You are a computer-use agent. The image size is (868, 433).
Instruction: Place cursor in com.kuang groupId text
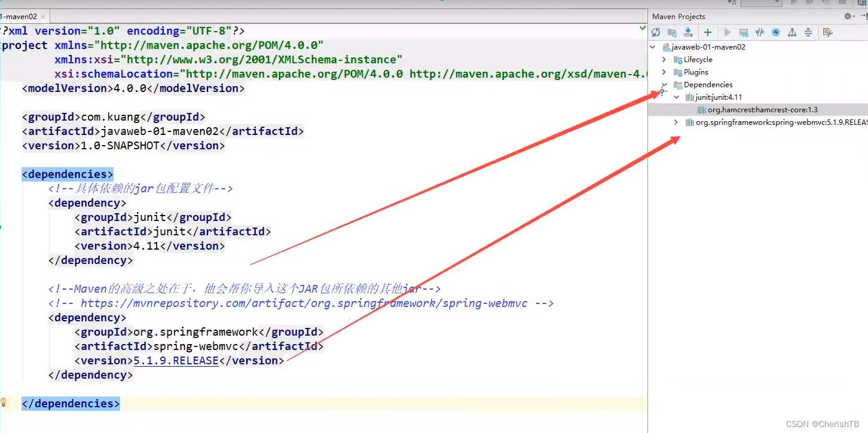click(113, 116)
